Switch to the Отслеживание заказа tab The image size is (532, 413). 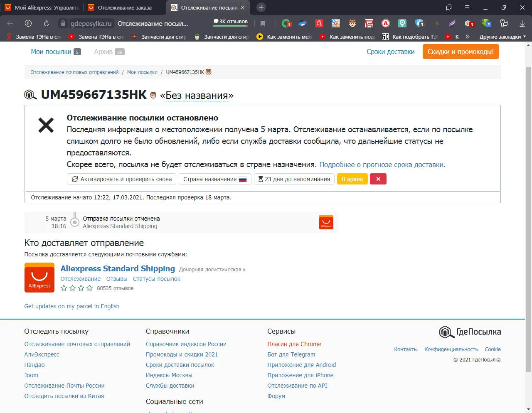pos(125,7)
